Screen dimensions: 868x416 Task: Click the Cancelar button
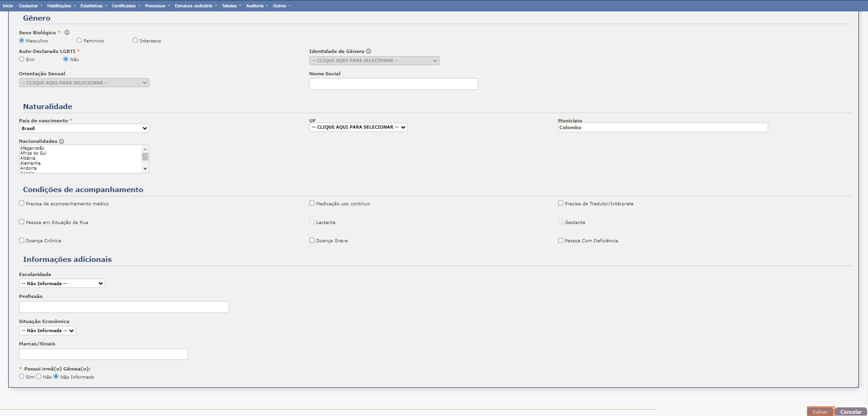(850, 412)
